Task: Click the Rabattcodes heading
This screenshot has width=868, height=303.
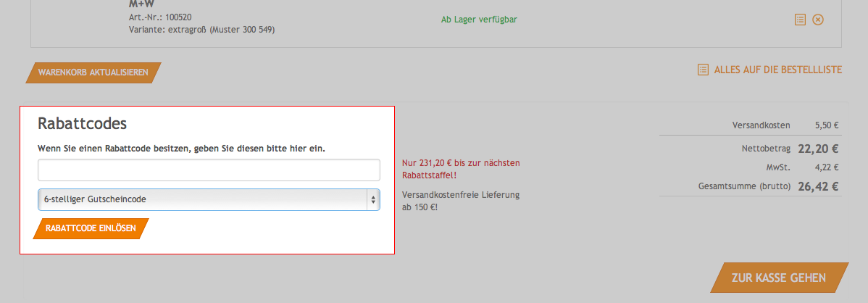Action: tap(83, 123)
